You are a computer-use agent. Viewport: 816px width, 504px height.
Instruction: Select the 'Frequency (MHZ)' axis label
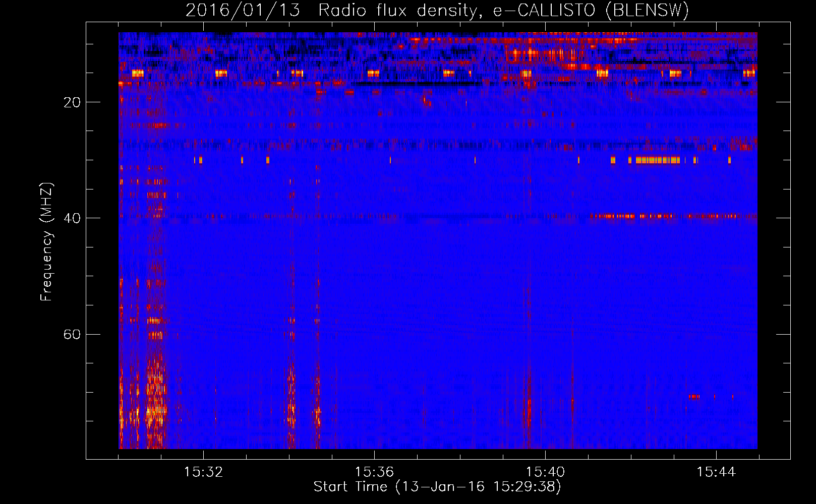click(x=46, y=242)
